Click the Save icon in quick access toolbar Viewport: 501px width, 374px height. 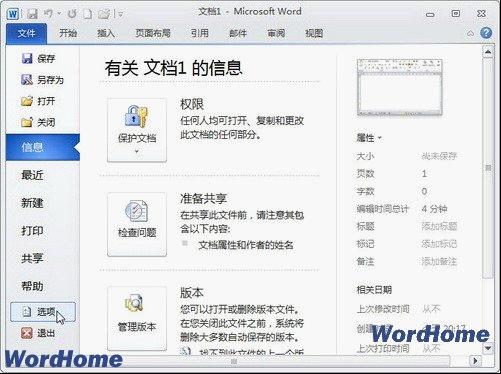pos(32,14)
